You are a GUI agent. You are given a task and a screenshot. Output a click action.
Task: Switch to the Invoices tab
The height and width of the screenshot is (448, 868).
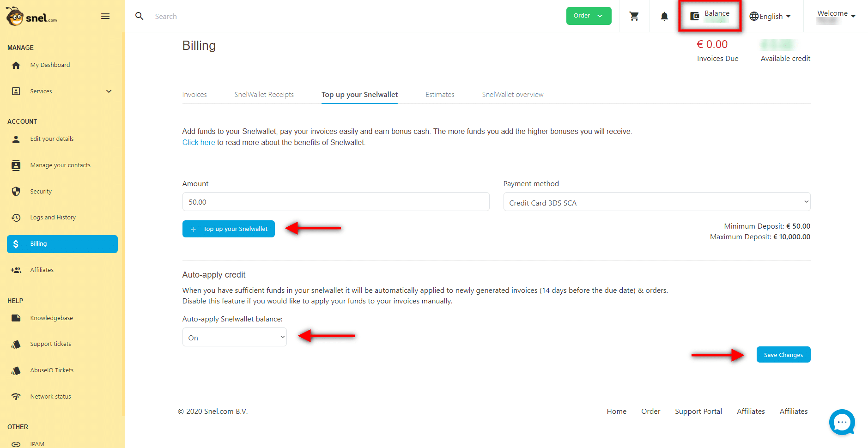[194, 95]
